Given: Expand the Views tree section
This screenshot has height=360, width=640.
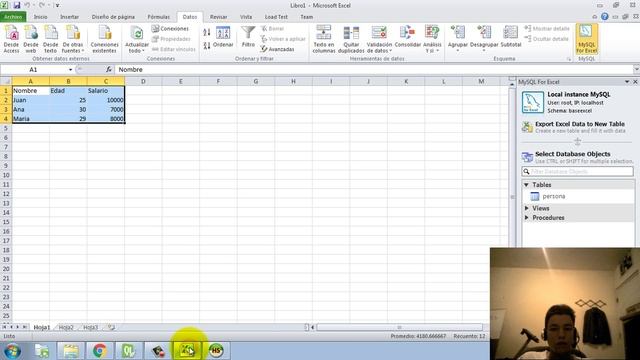Looking at the screenshot, I should 526,208.
